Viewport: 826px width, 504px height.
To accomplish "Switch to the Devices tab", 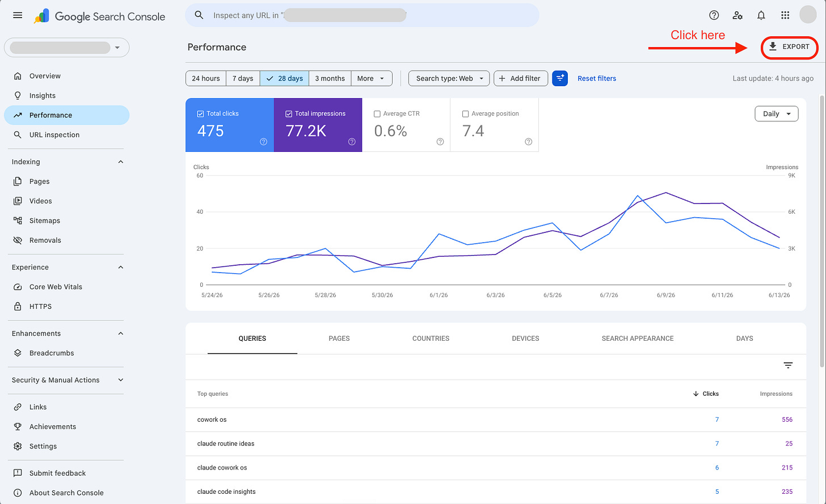I will click(x=525, y=338).
